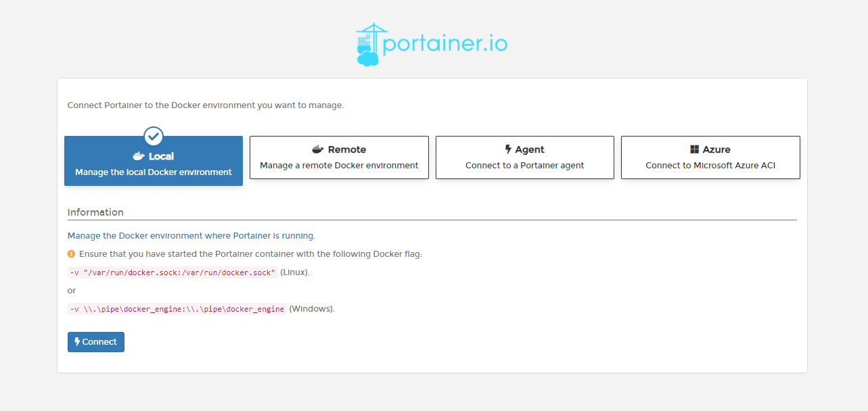The height and width of the screenshot is (411, 868).
Task: Click the 'Connect to a Portainer agent' text
Action: coord(524,165)
